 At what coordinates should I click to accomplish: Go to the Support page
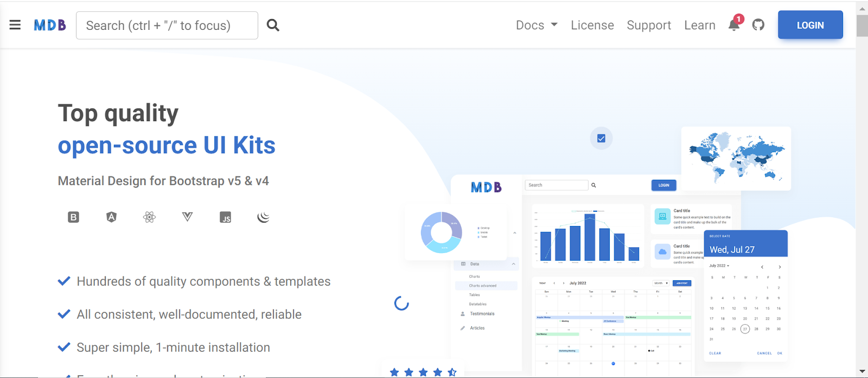649,26
